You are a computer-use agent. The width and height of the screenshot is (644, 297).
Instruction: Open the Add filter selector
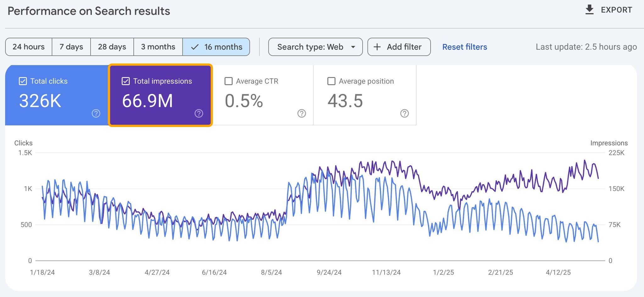point(399,47)
